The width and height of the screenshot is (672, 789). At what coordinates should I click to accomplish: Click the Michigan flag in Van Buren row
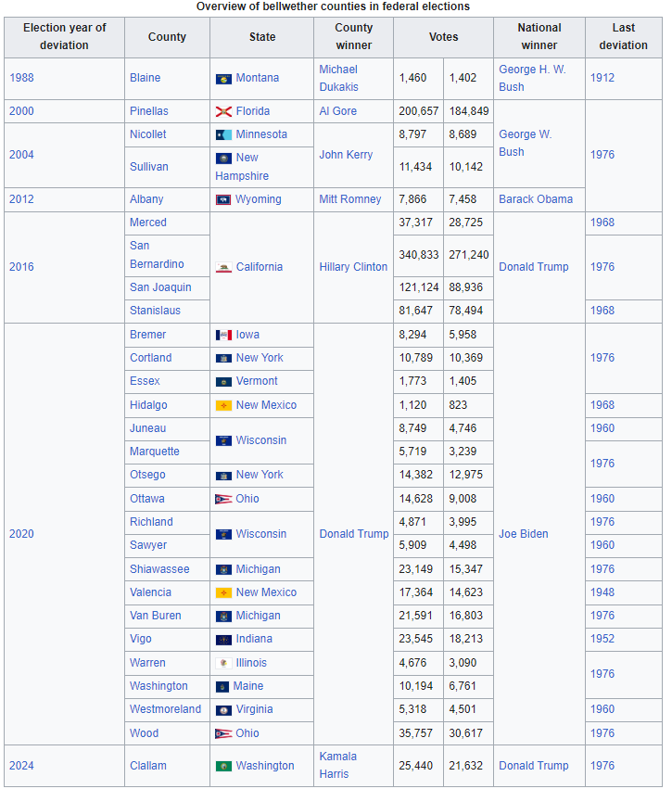tap(223, 616)
